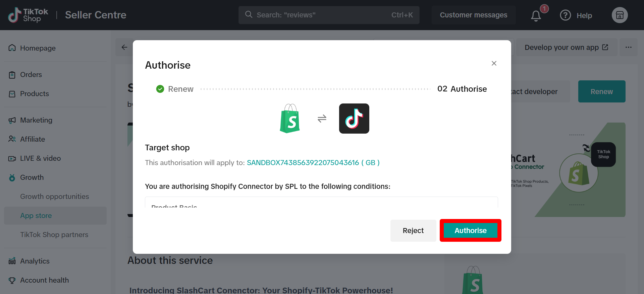Open Develop your own app link
The width and height of the screenshot is (644, 294).
(566, 48)
